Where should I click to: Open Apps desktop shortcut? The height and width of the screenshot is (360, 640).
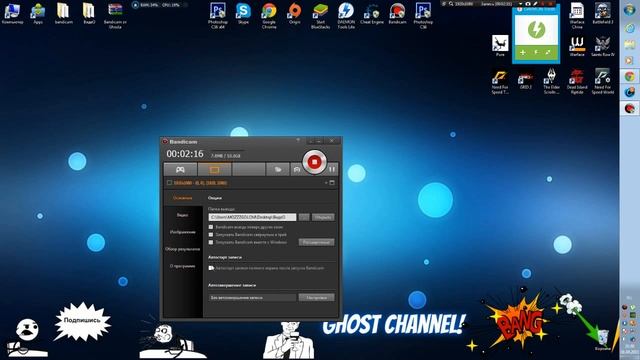38,14
